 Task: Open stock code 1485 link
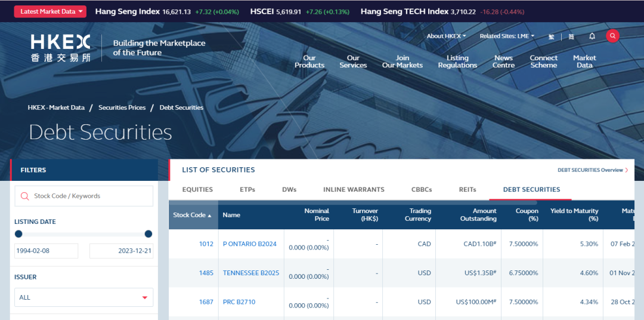pos(206,273)
